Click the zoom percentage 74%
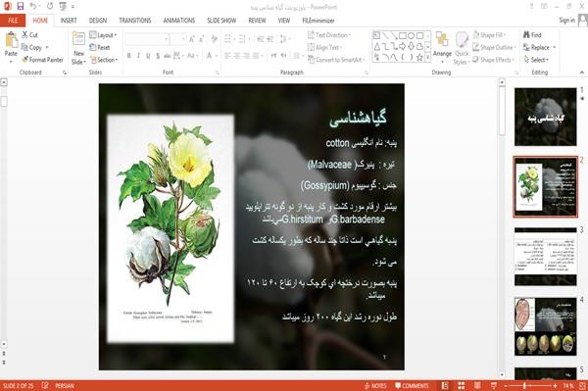This screenshot has width=588, height=391. pyautogui.click(x=567, y=386)
